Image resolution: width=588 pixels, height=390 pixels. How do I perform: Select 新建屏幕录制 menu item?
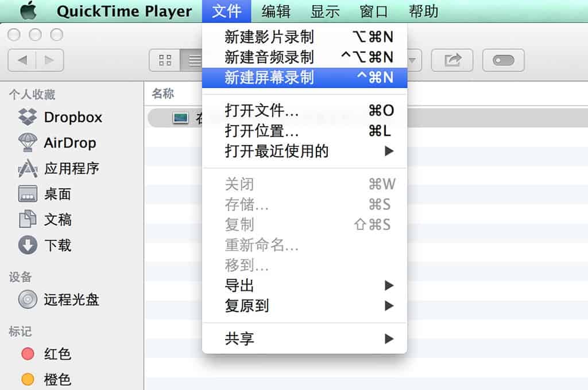point(304,77)
